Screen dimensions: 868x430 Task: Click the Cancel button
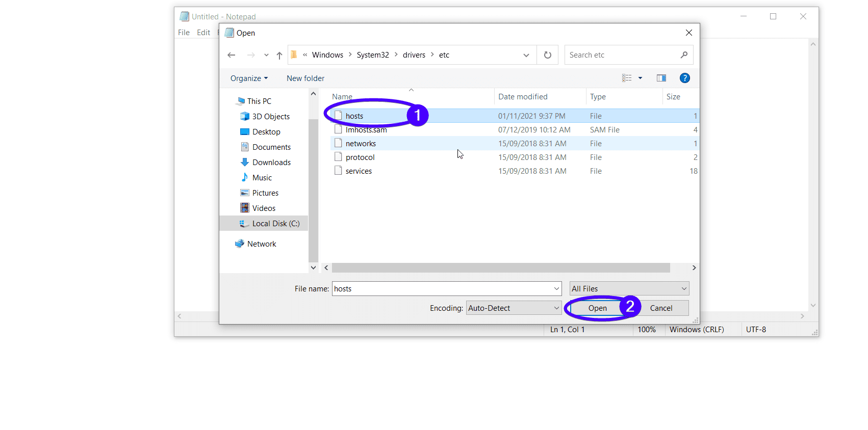(x=661, y=308)
